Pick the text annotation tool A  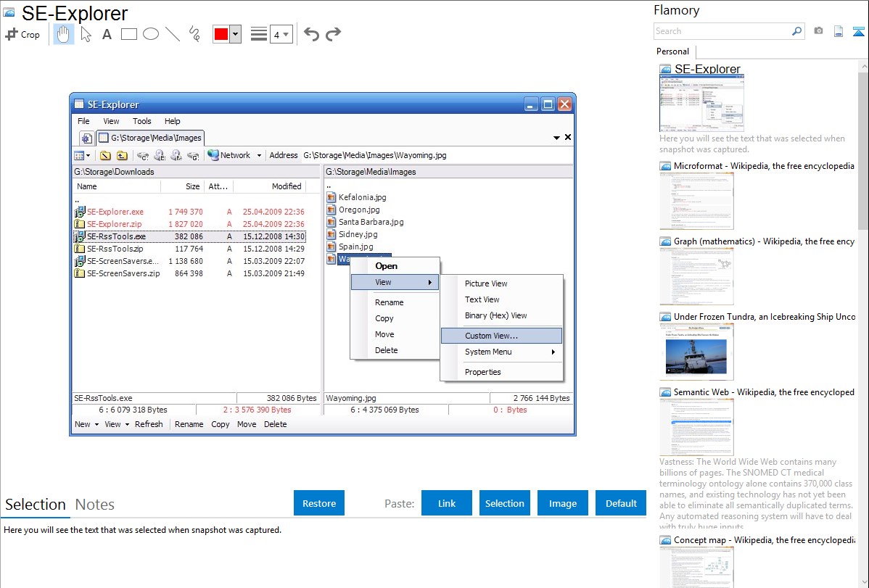107,34
